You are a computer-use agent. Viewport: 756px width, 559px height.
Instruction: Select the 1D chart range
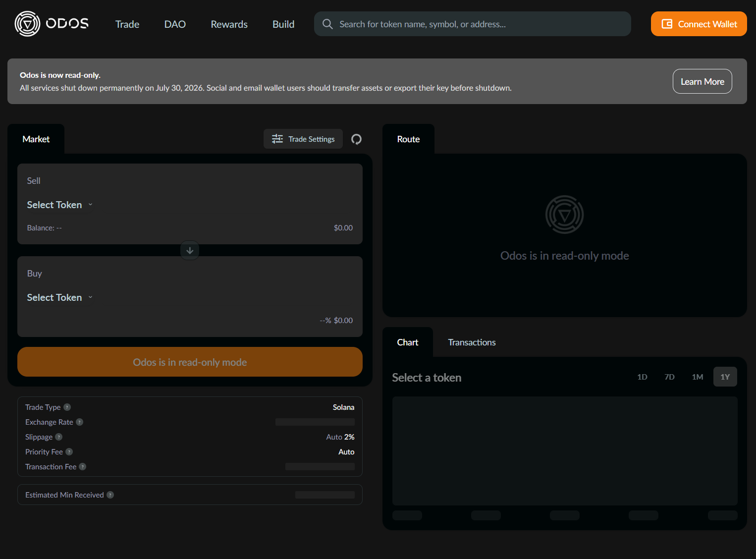coord(642,377)
